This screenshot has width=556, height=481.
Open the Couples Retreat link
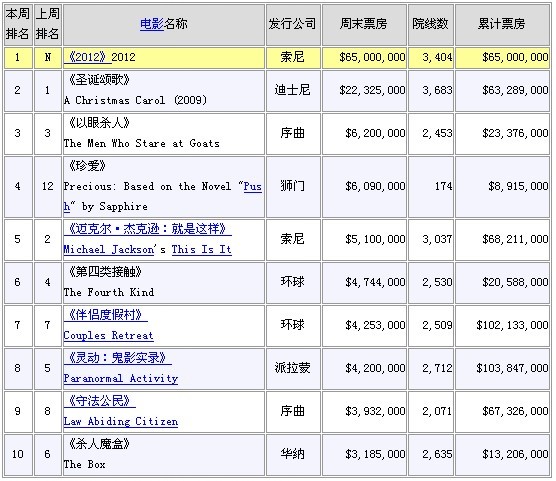[108, 336]
